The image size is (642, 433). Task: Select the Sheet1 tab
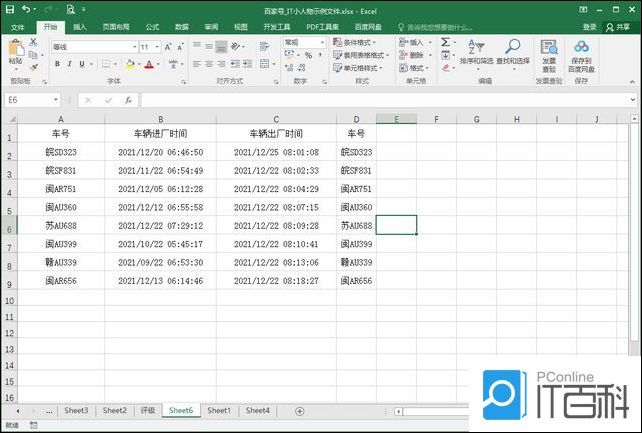click(219, 410)
